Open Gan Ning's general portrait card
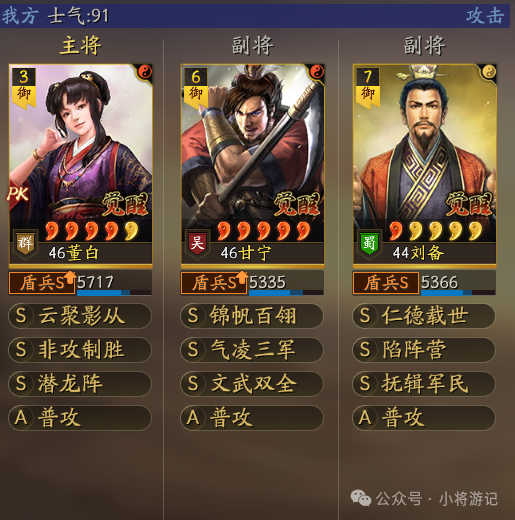515x520 pixels. [x=253, y=166]
